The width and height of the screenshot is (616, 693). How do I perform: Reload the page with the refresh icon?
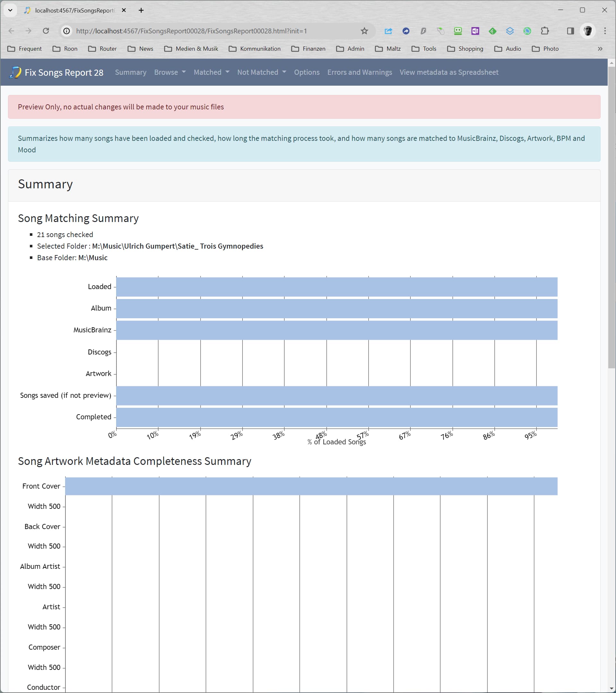coord(46,31)
